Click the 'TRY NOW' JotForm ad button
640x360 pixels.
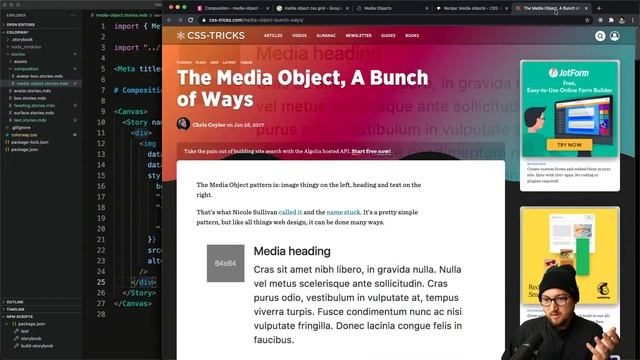point(569,144)
